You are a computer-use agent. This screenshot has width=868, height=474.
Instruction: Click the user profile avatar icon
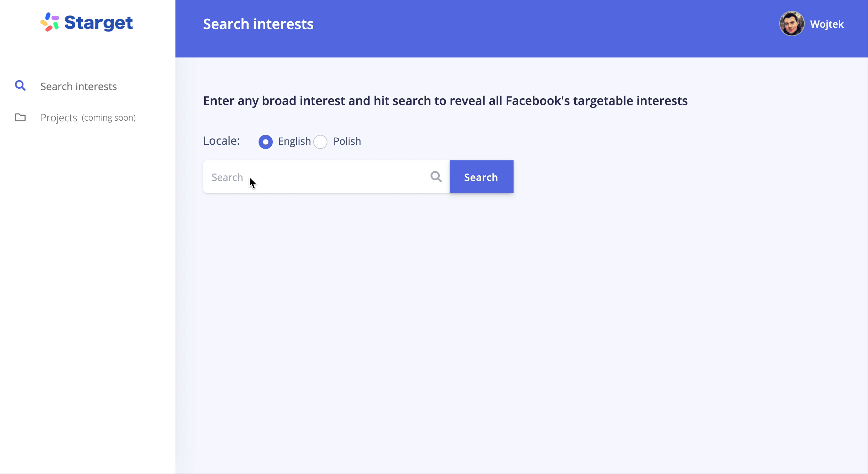click(x=792, y=24)
